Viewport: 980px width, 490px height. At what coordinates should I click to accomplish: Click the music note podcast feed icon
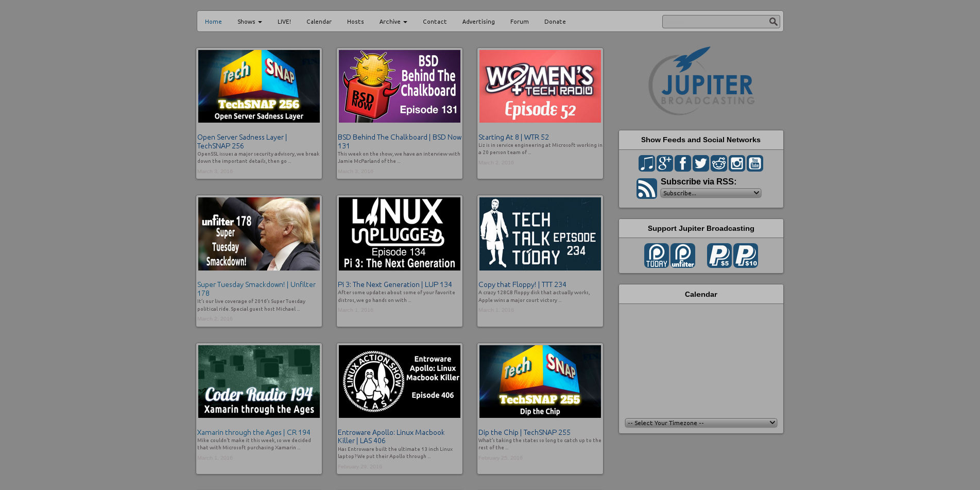click(646, 163)
